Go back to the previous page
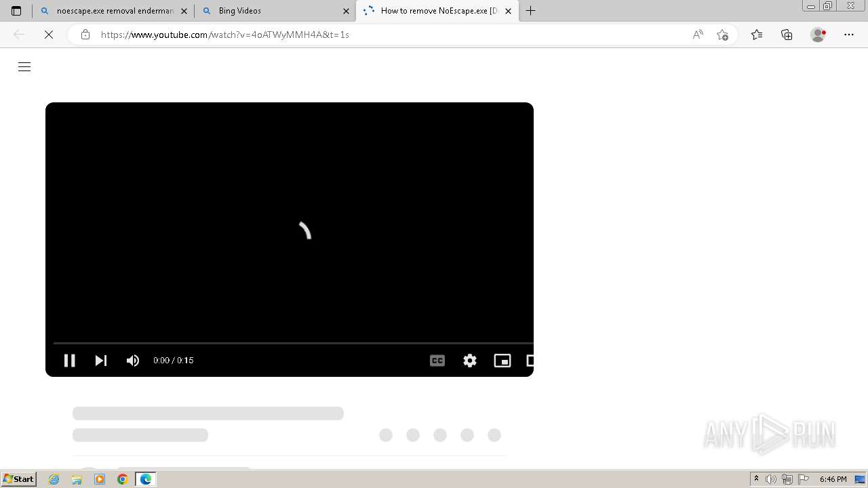Viewport: 868px width, 488px height. click(19, 35)
